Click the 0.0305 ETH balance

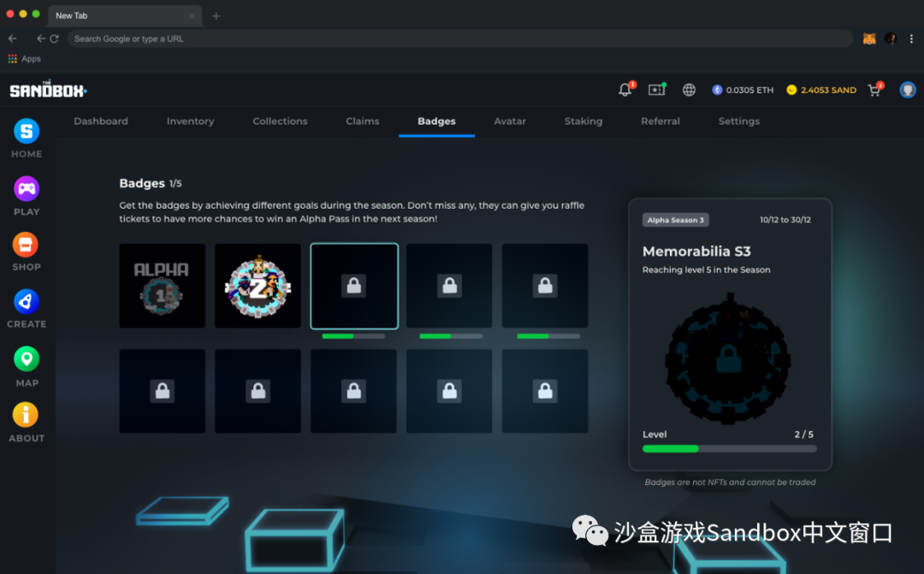point(743,90)
